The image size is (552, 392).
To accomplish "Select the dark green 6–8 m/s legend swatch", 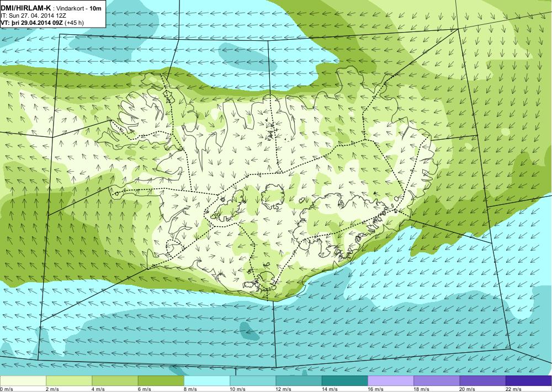I will [x=161, y=381].
